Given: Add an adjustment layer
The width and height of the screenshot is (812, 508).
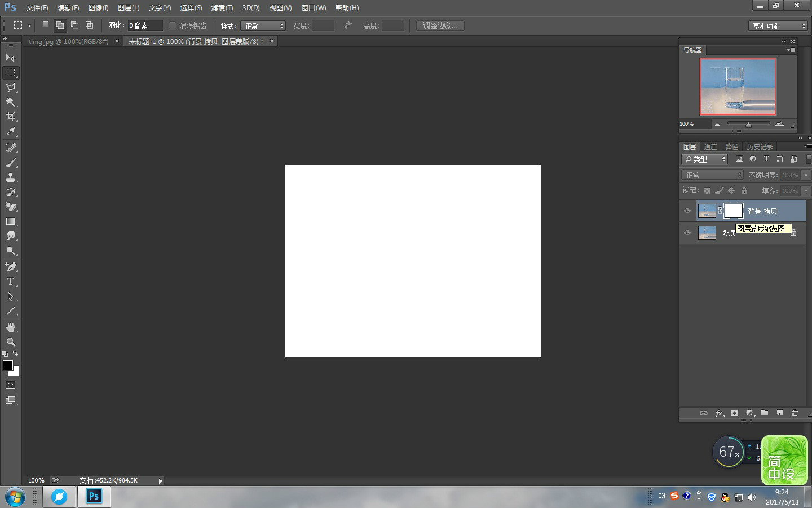Looking at the screenshot, I should point(750,413).
